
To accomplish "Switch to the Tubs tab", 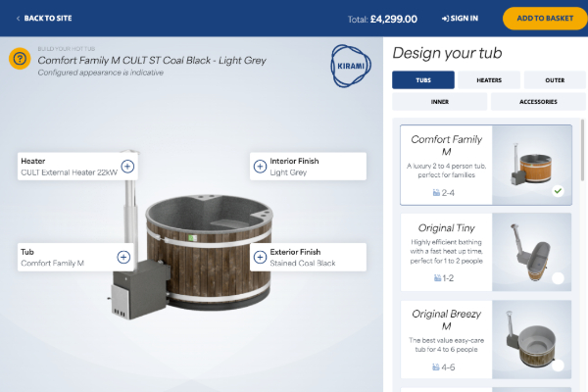I will point(423,80).
